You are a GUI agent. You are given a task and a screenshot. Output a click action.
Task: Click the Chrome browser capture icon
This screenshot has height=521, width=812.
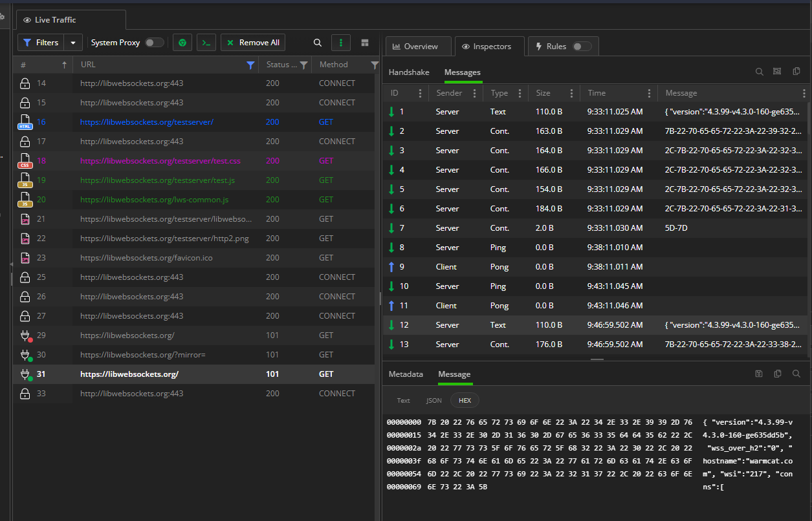(x=182, y=43)
